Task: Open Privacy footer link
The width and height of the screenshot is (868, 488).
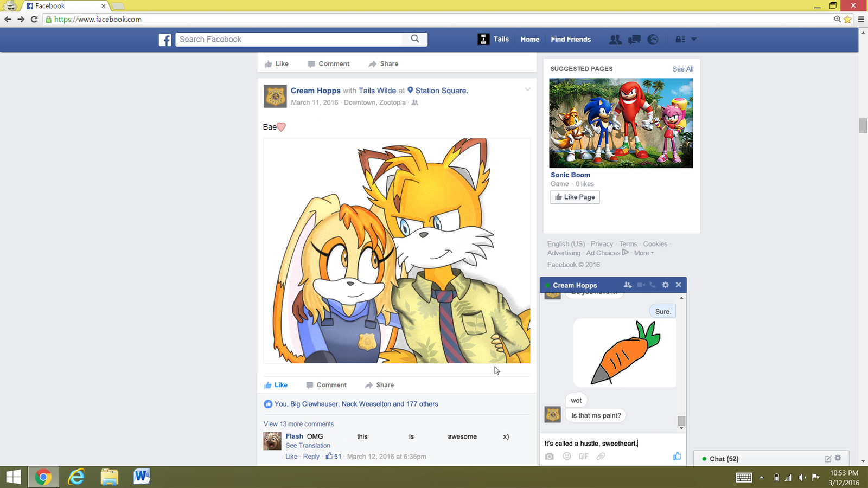Action: 602,244
